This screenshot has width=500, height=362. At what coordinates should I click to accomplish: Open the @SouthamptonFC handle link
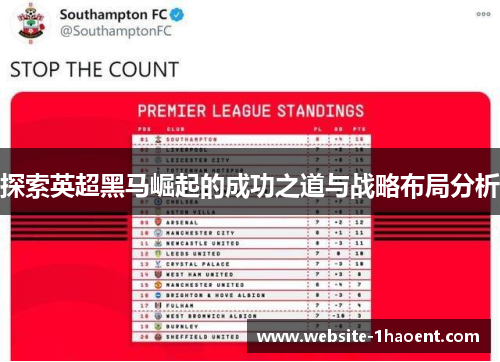[116, 31]
